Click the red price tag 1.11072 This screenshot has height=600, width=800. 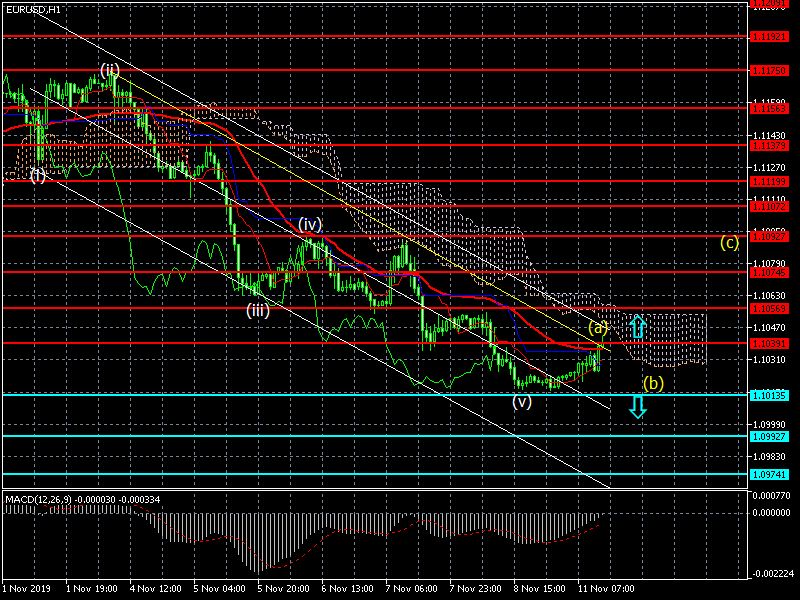(769, 207)
